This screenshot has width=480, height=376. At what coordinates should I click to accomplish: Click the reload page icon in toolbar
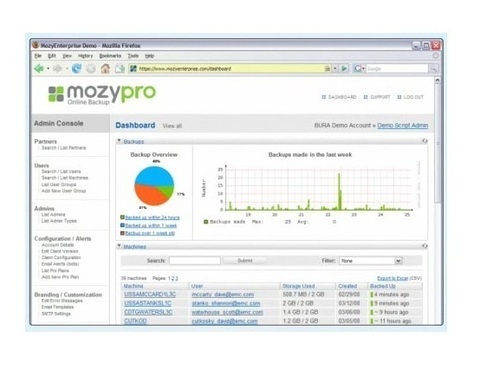(x=77, y=69)
